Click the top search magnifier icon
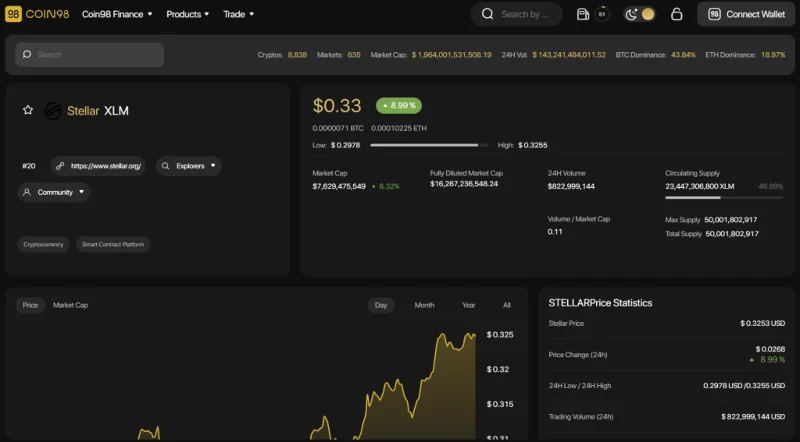Viewport: 800px width, 442px height. [487, 14]
